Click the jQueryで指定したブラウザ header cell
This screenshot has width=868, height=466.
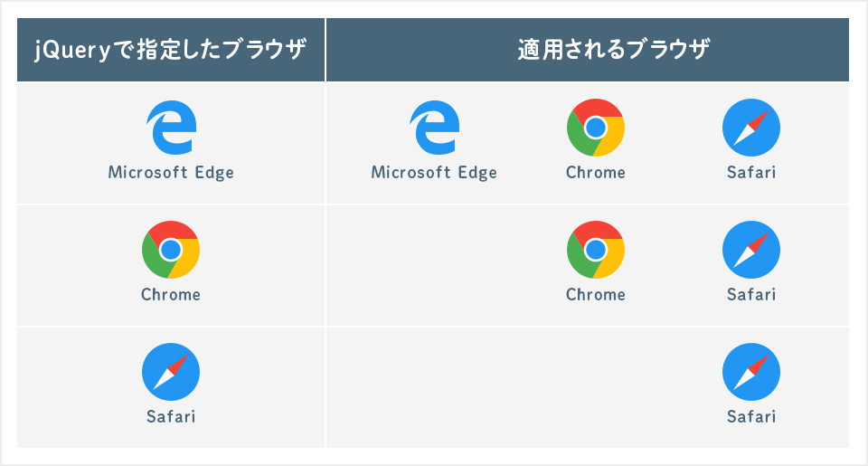coord(171,50)
